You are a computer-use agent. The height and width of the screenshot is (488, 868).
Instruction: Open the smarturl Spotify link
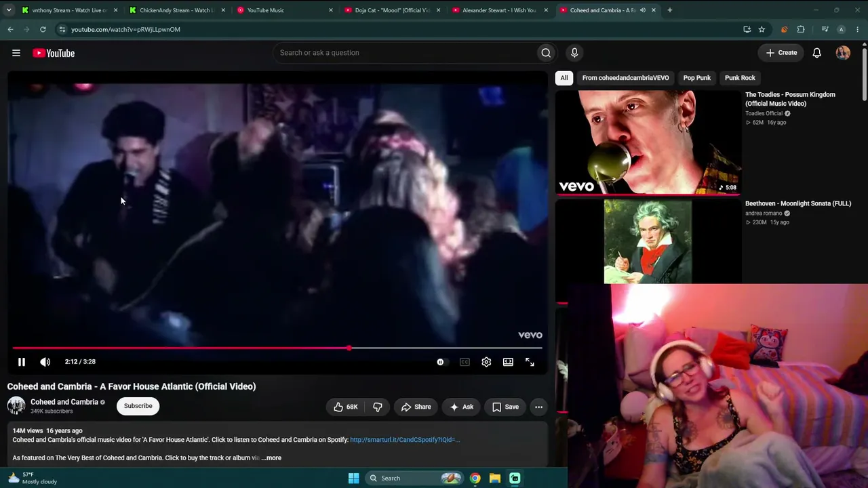[405, 440]
